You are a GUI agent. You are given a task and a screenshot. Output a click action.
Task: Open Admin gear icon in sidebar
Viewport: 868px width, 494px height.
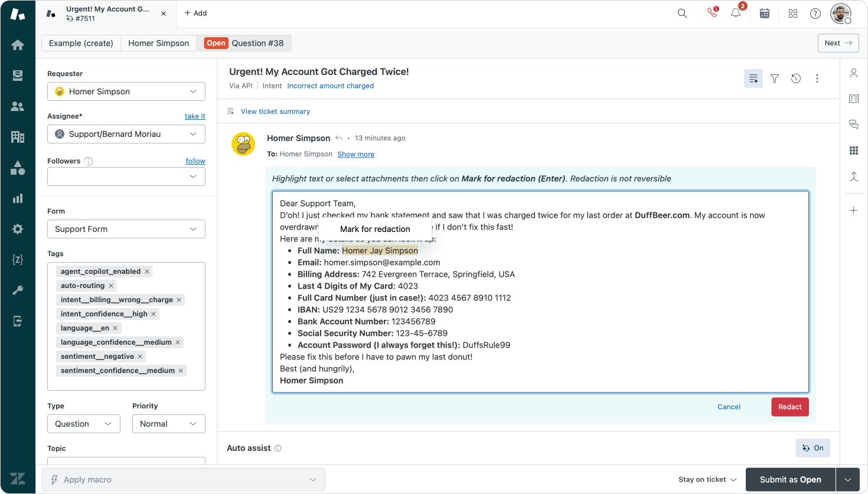[18, 229]
